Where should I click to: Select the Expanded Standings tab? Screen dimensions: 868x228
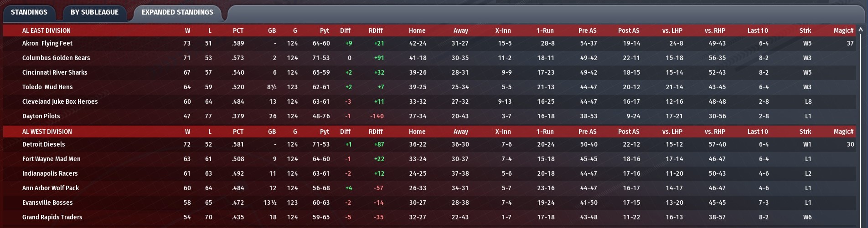point(177,12)
